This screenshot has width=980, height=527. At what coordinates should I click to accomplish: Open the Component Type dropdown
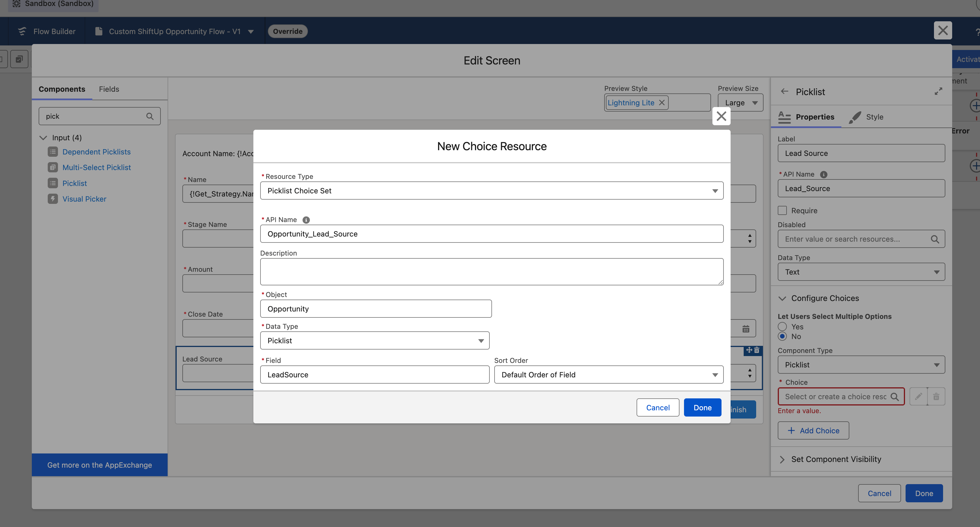pos(861,365)
